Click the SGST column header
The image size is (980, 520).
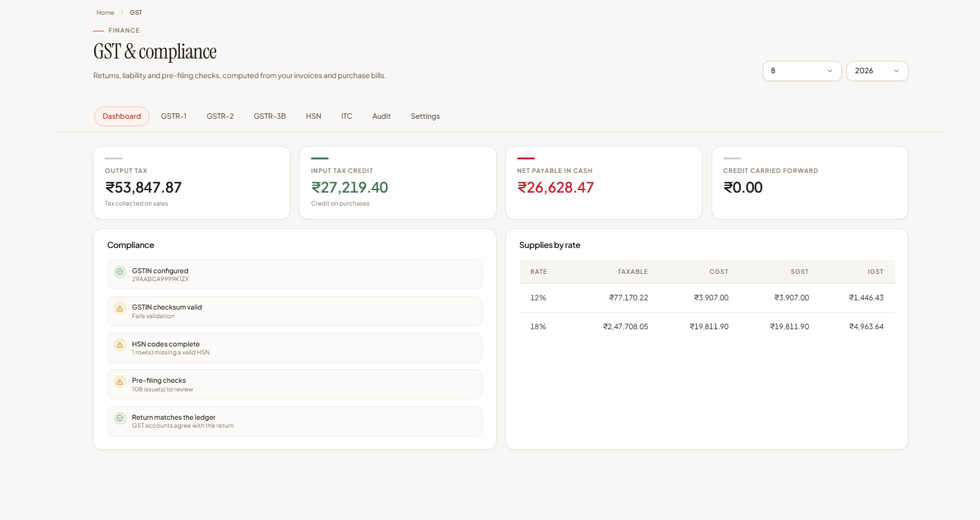pos(800,272)
